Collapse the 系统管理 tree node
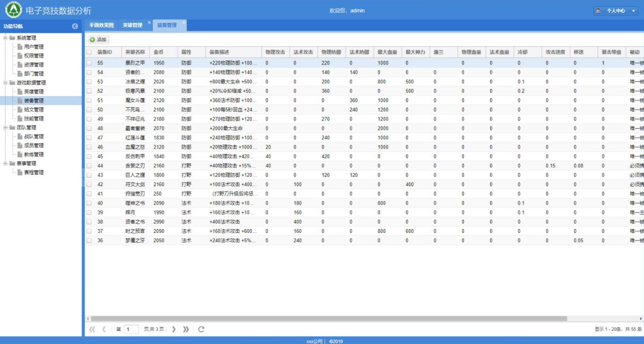This screenshot has height=344, width=644. click(5, 38)
